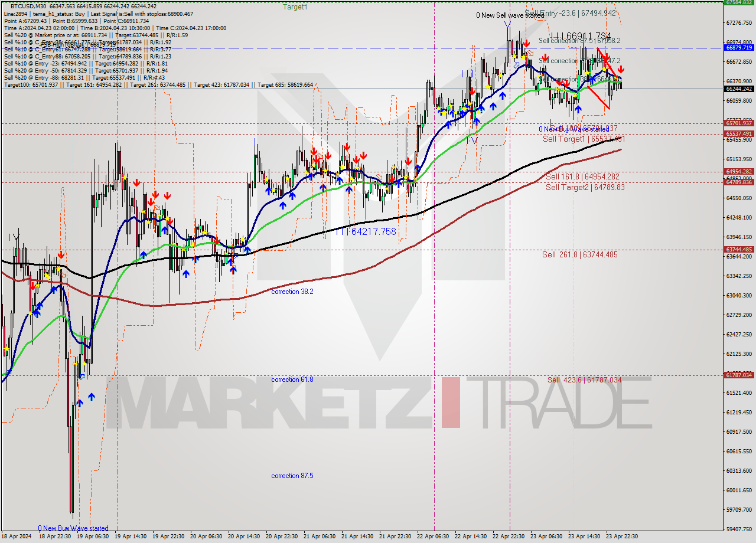This screenshot has height=543, width=756.
Task: Click the '20 Apr 14:30' time axis label
Action: pyautogui.click(x=244, y=537)
